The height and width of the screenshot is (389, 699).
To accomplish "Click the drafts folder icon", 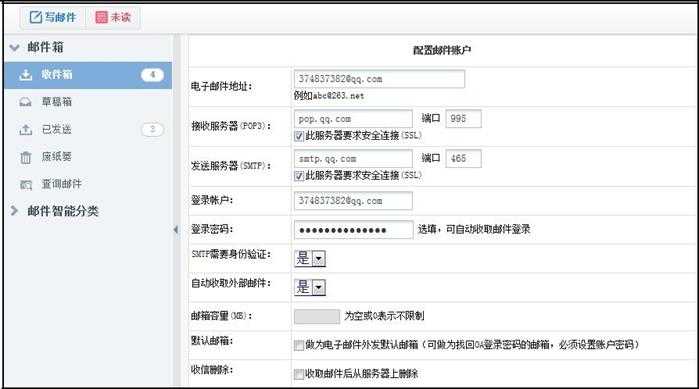I will tap(26, 102).
